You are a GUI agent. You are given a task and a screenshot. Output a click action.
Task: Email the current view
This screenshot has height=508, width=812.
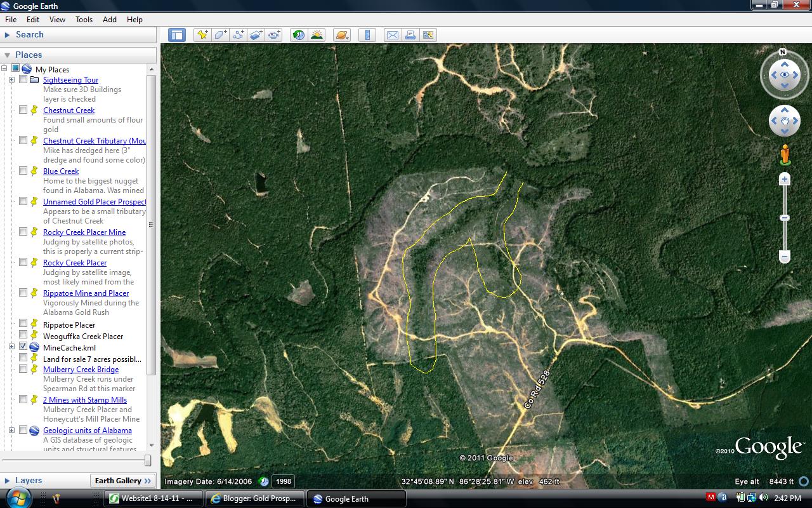coord(393,35)
